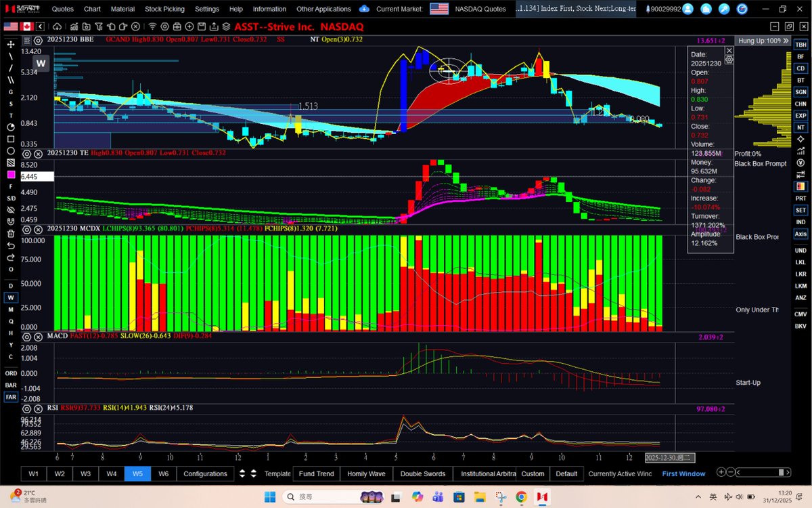
Task: Click the SET sidebar button
Action: pyautogui.click(x=800, y=210)
